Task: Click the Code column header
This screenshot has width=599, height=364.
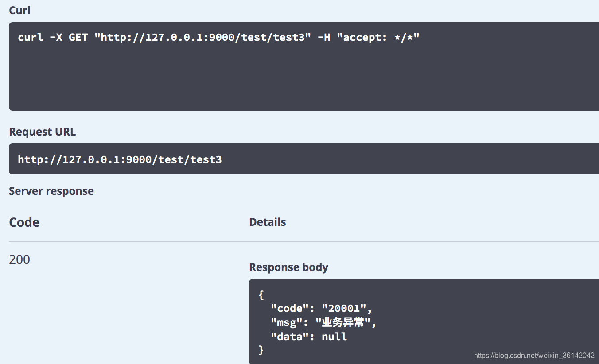Action: click(24, 222)
